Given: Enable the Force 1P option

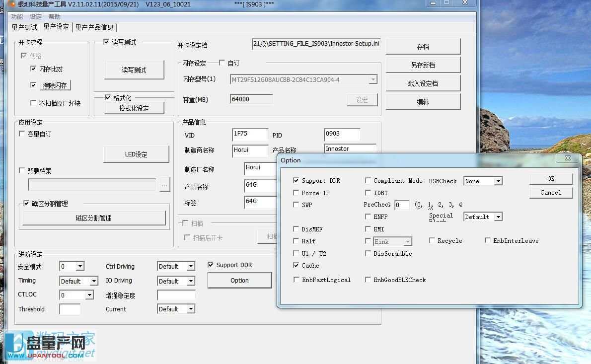Looking at the screenshot, I should tap(296, 193).
